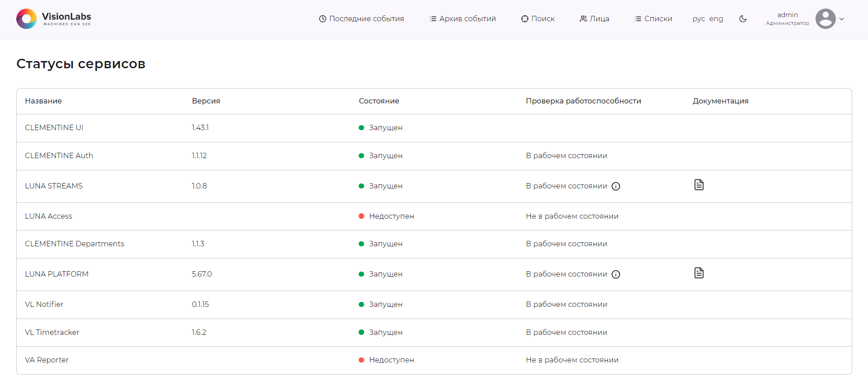Viewport: 868px width, 381px height.
Task: Click version 1.6.2 cell
Action: 199,333
